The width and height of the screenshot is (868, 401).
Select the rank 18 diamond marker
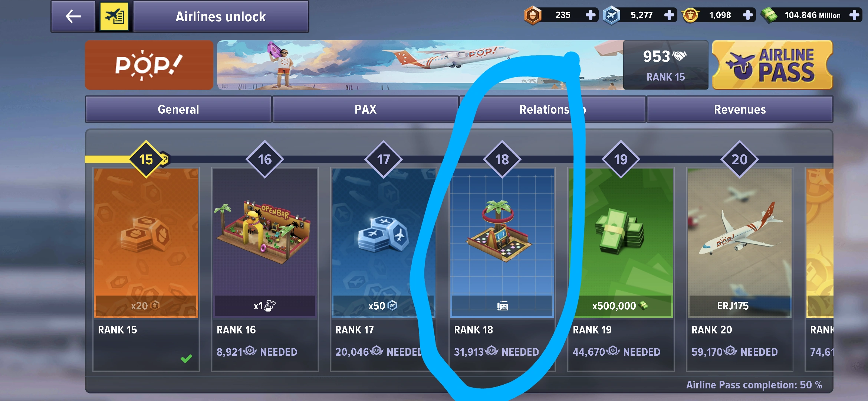pos(502,159)
